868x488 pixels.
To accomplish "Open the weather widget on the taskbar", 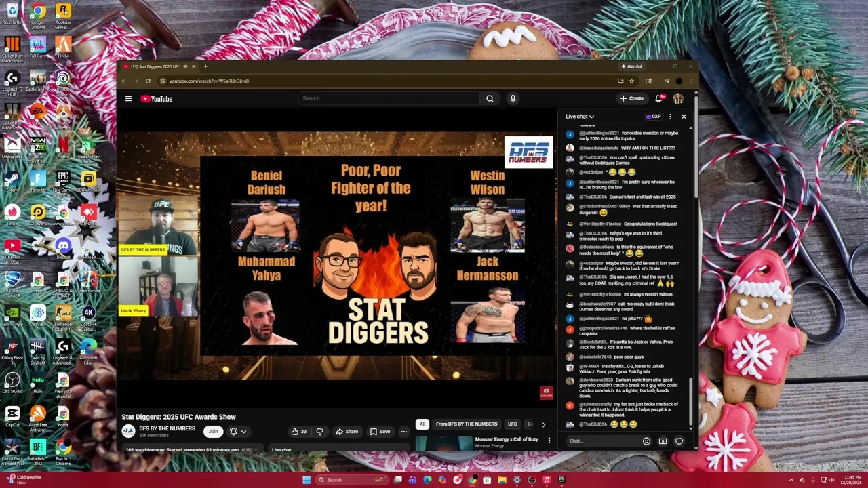I will (24, 479).
